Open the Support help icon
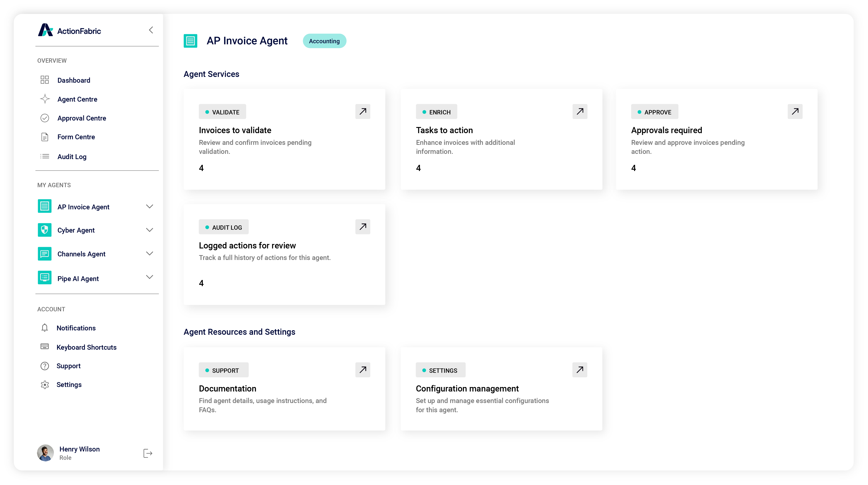The image size is (868, 485). click(x=45, y=366)
